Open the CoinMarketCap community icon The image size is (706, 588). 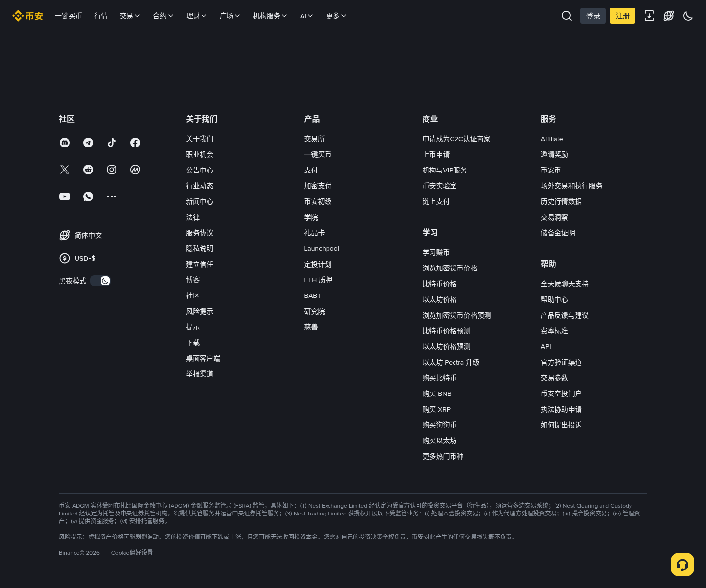click(135, 170)
